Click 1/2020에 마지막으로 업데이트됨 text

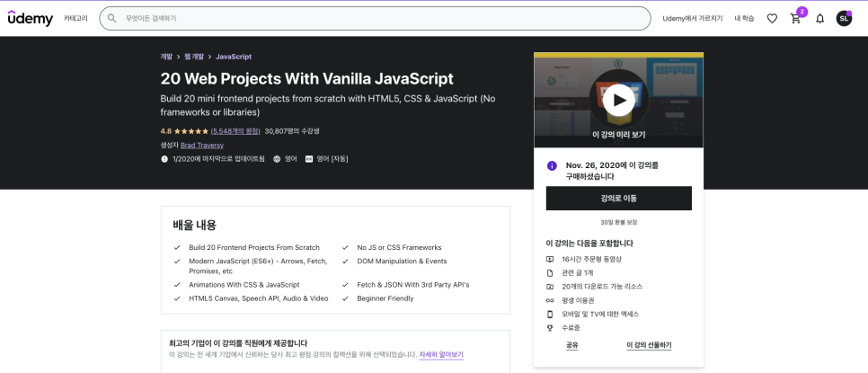click(x=218, y=159)
